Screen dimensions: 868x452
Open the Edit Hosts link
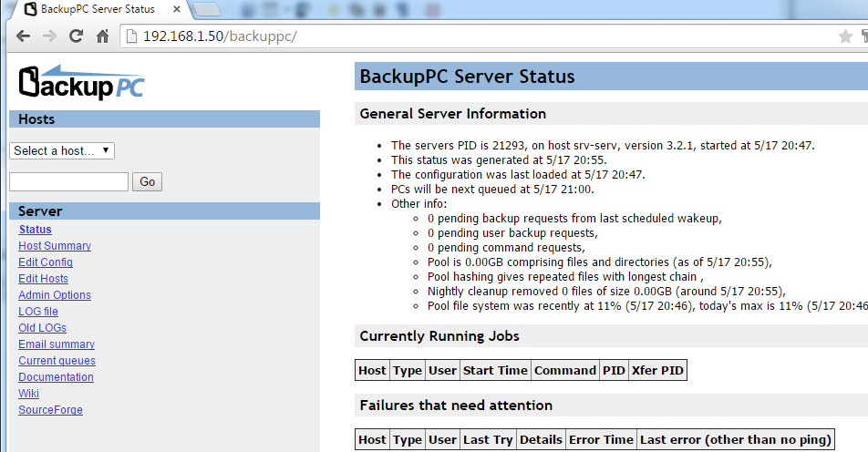[x=43, y=279]
